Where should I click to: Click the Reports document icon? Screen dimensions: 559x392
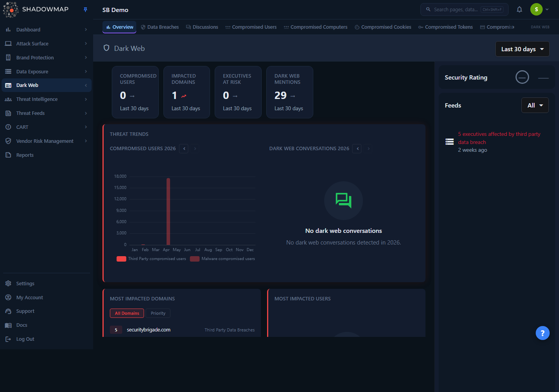point(8,155)
